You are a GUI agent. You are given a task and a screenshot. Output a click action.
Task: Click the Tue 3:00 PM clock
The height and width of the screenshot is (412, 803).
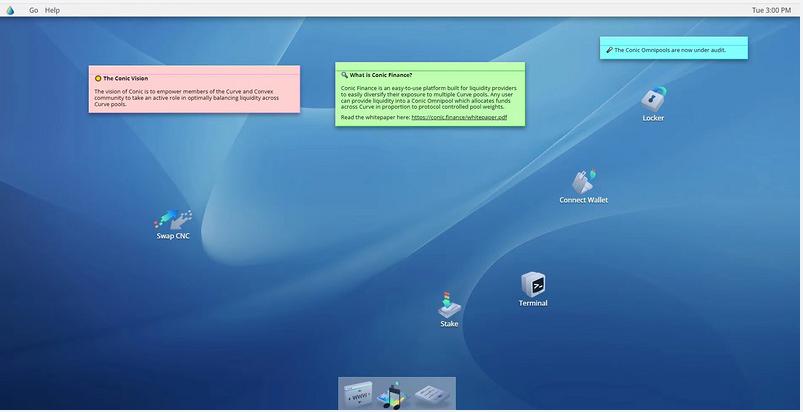coord(771,10)
